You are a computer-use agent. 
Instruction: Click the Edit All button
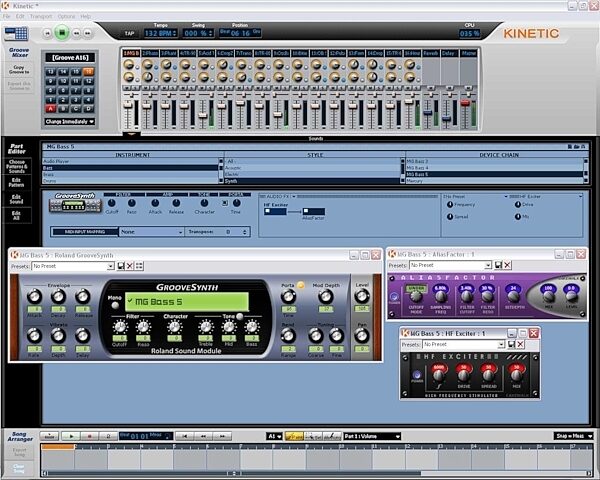16,216
